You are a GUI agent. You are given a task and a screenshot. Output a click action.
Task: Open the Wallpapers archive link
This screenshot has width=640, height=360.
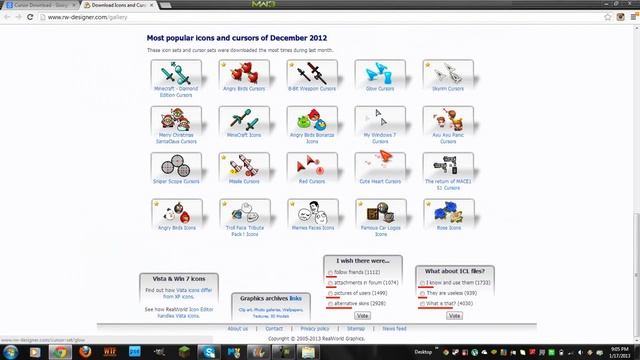point(293,310)
